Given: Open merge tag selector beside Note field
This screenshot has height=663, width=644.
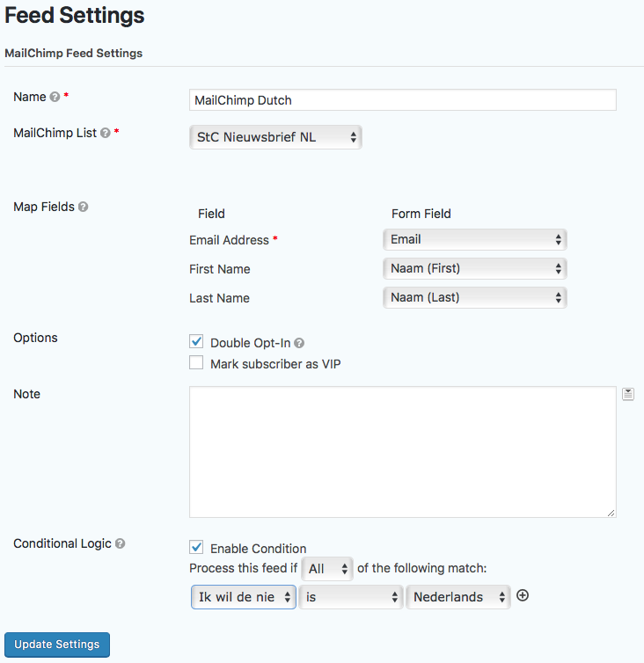Looking at the screenshot, I should coord(627,394).
